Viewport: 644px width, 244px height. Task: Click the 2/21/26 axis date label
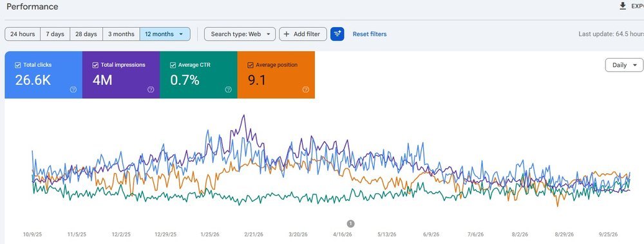click(x=254, y=234)
